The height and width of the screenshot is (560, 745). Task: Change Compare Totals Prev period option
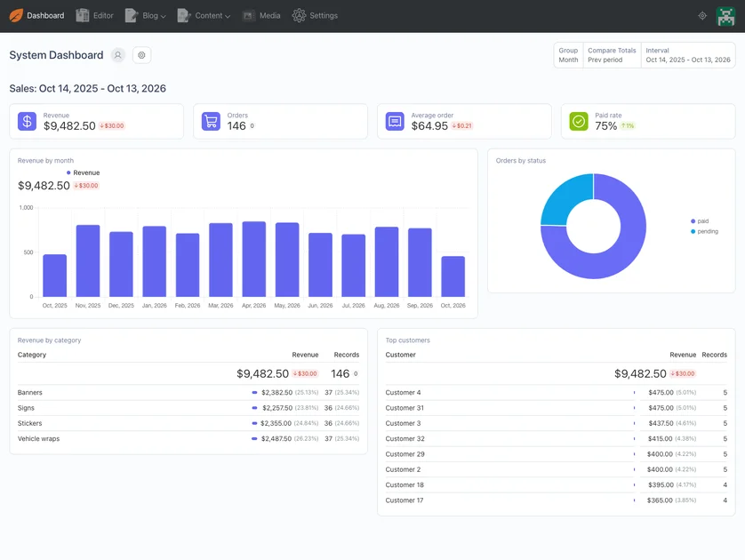[x=612, y=55]
